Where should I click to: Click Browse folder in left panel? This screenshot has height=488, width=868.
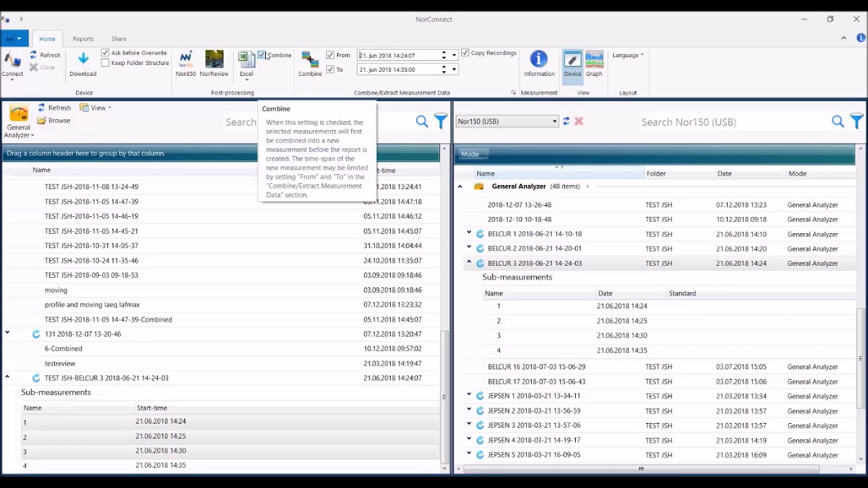click(x=54, y=121)
